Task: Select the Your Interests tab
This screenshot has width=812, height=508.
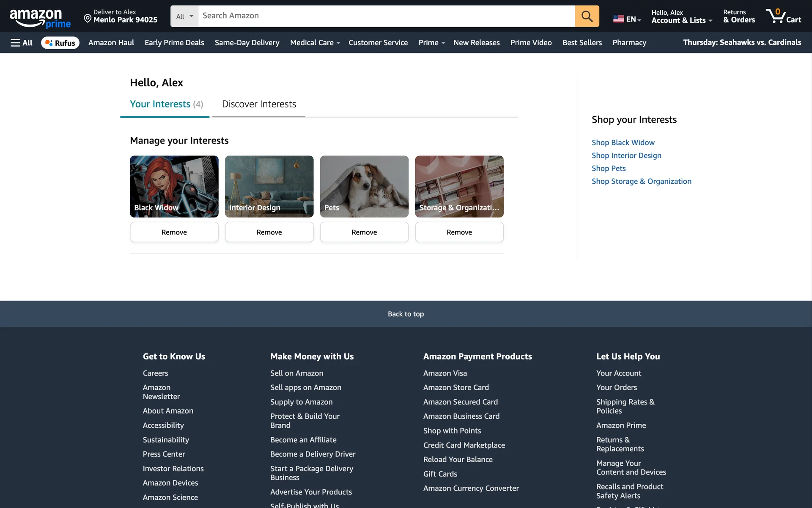Action: pyautogui.click(x=166, y=104)
